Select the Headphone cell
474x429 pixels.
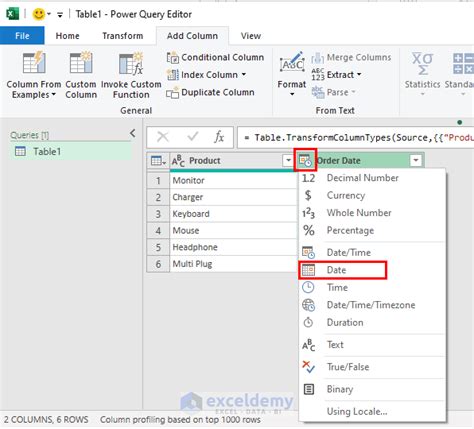click(233, 247)
